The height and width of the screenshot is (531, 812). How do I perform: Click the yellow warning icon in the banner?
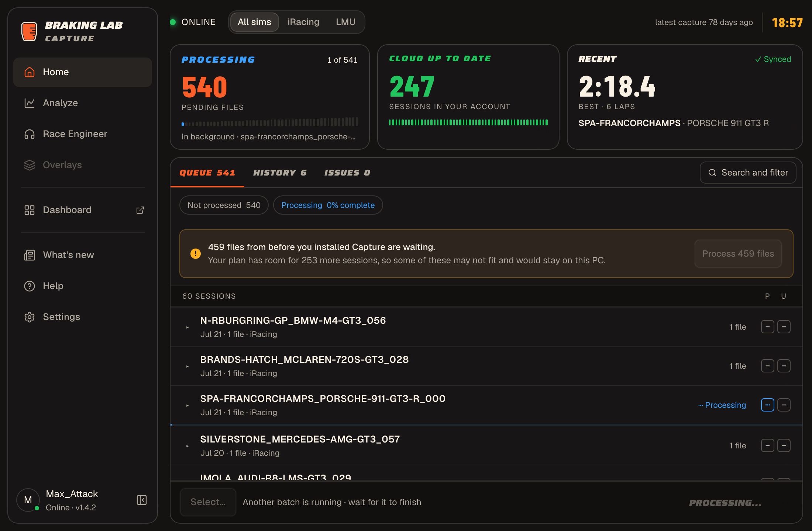[x=196, y=253]
